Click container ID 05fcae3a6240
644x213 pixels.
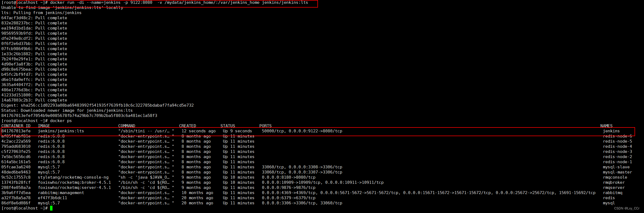[x=16, y=167]
